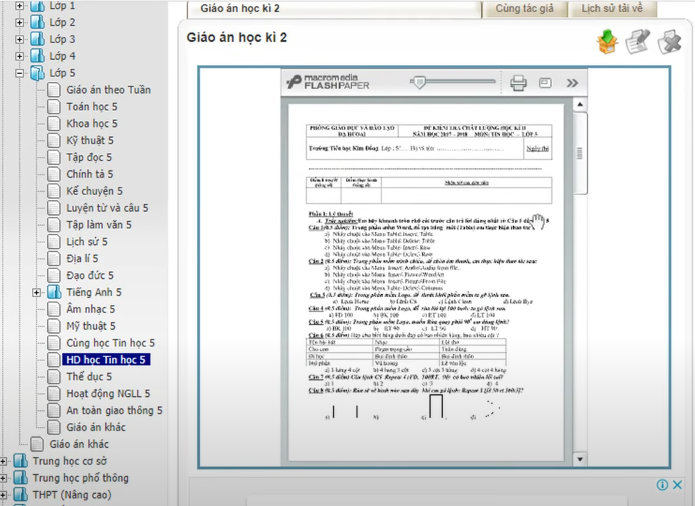
Task: Click the download icon with green arrow
Action: click(x=607, y=41)
